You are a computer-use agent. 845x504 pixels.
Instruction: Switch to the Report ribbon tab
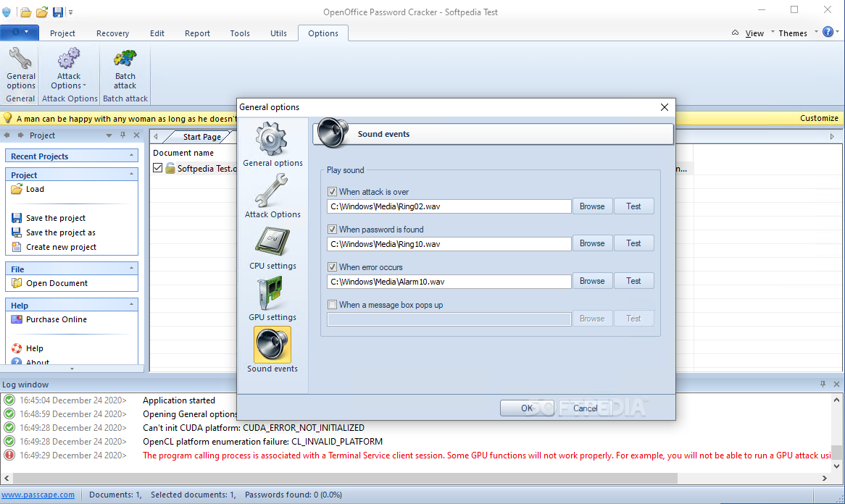pos(197,33)
